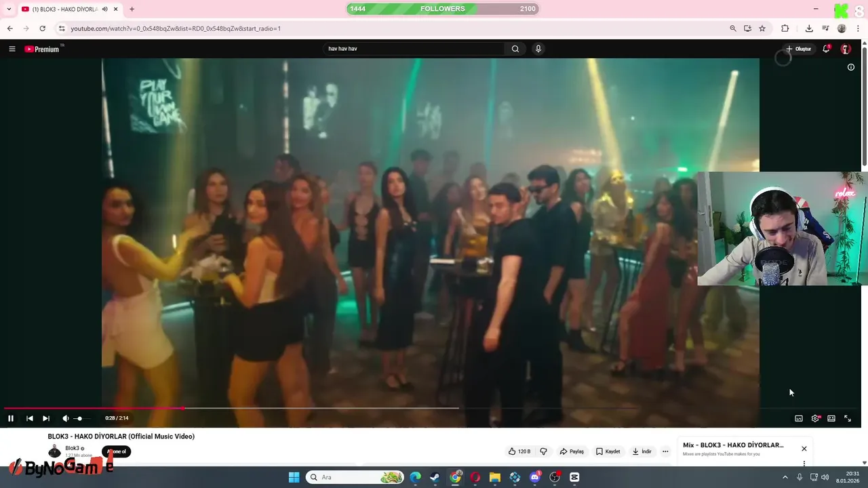The width and height of the screenshot is (868, 488).
Task: View site information icon in address bar
Action: pyautogui.click(x=62, y=28)
